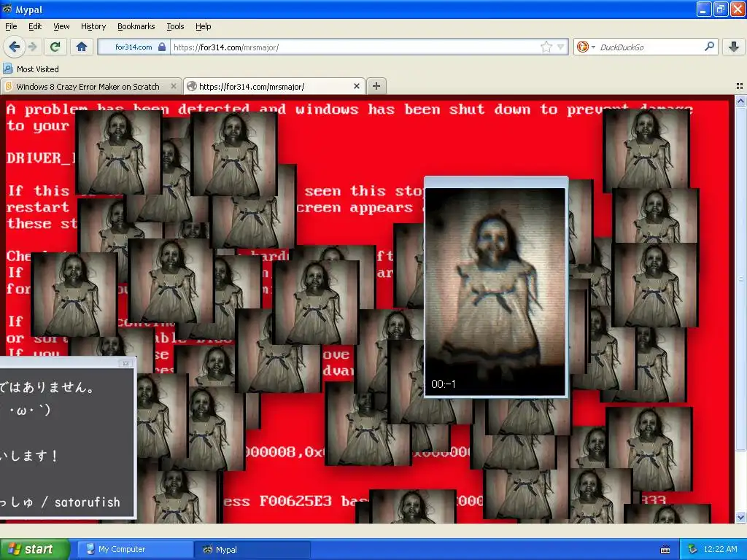Open the View menu
Screen dimensions: 747x560
click(x=61, y=26)
